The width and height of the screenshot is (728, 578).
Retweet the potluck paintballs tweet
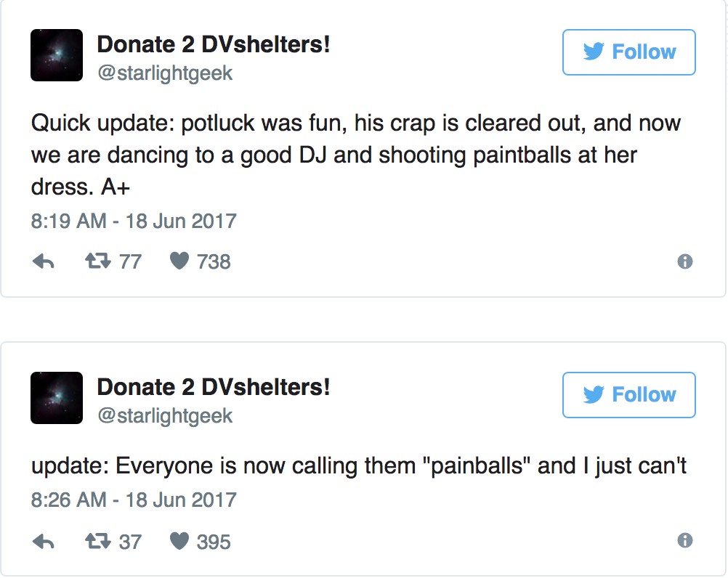click(x=98, y=261)
